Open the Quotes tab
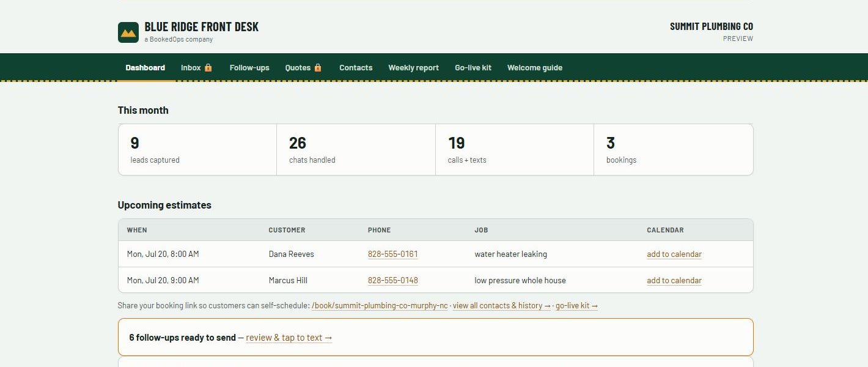868x367 pixels. (304, 68)
